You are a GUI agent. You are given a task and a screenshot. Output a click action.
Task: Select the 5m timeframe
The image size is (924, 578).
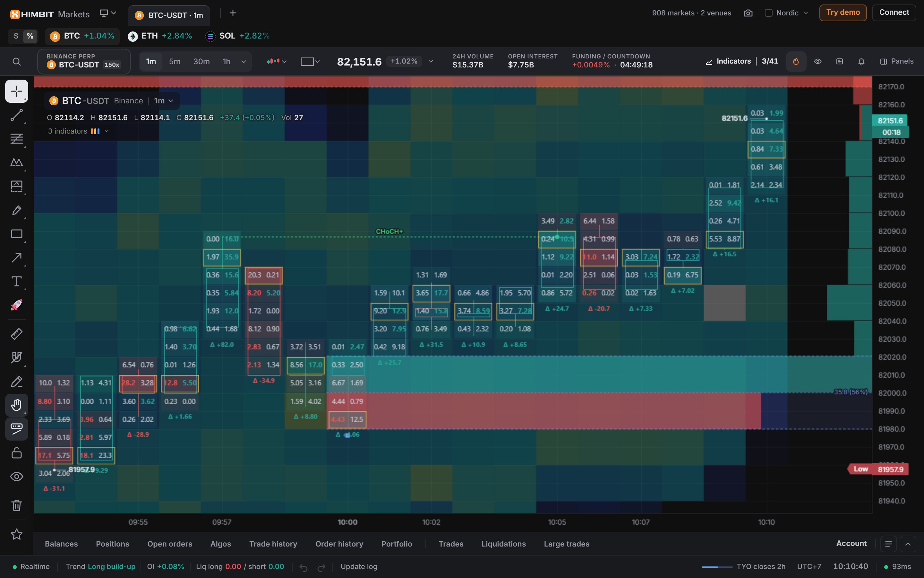(175, 62)
